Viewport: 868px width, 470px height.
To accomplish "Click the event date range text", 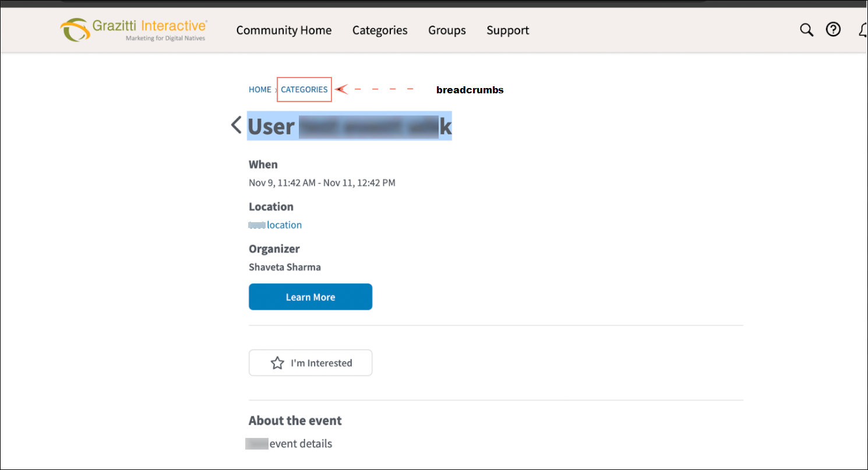I will click(322, 183).
